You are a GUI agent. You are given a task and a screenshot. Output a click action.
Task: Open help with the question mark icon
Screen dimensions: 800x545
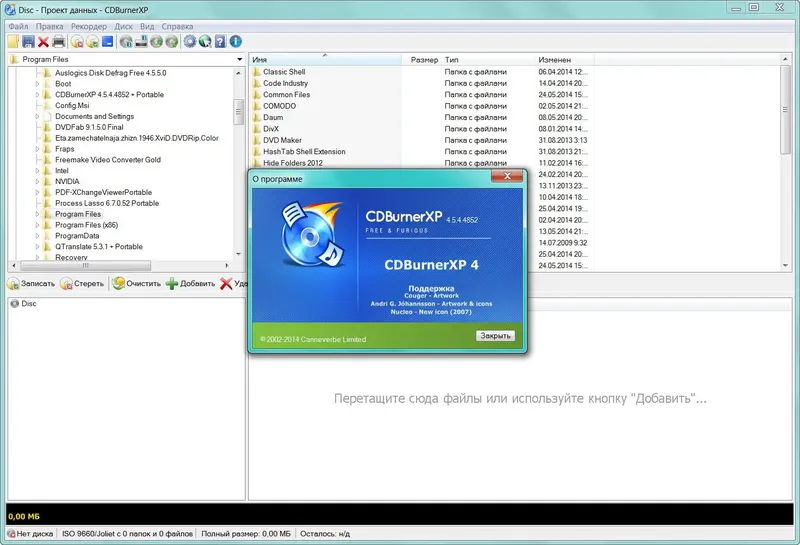(x=220, y=42)
